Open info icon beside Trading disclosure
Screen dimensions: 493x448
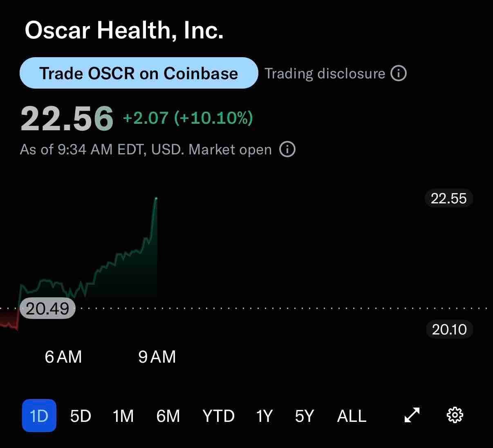coord(399,74)
